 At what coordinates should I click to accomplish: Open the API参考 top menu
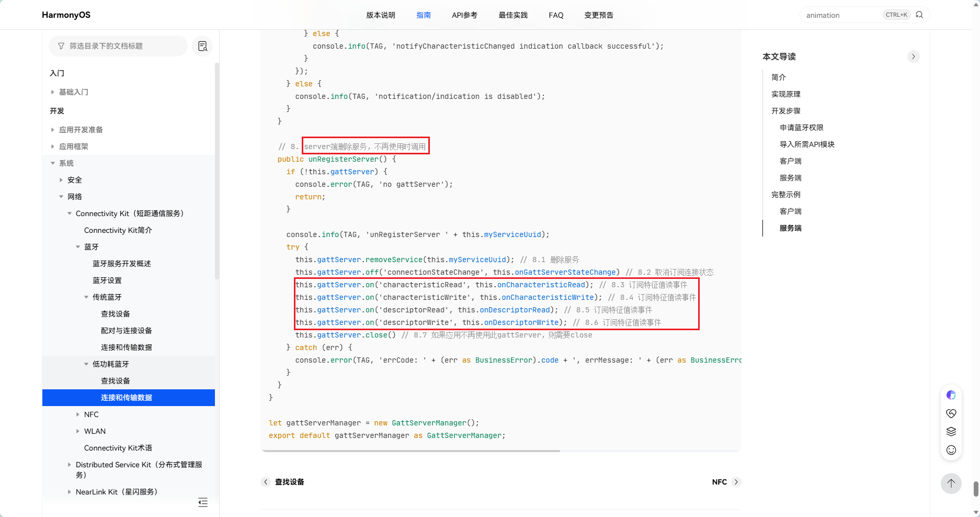click(464, 15)
